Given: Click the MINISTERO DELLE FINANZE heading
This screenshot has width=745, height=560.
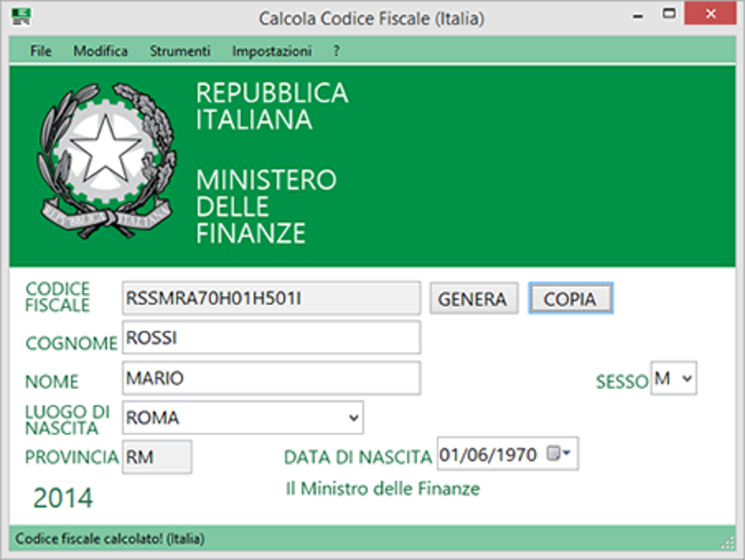Looking at the screenshot, I should point(266,207).
